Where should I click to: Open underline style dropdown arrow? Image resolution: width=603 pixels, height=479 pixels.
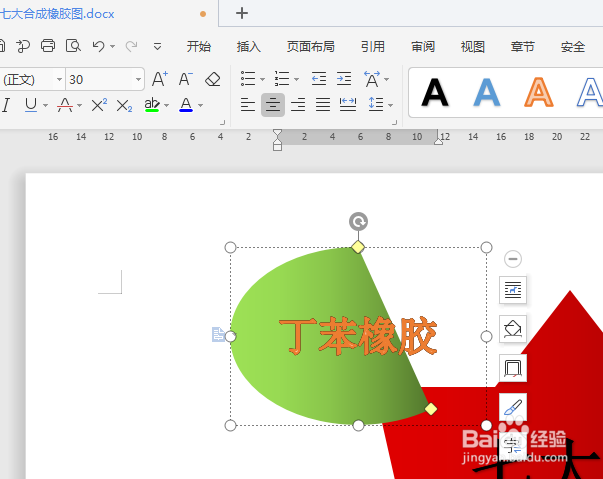tap(45, 105)
